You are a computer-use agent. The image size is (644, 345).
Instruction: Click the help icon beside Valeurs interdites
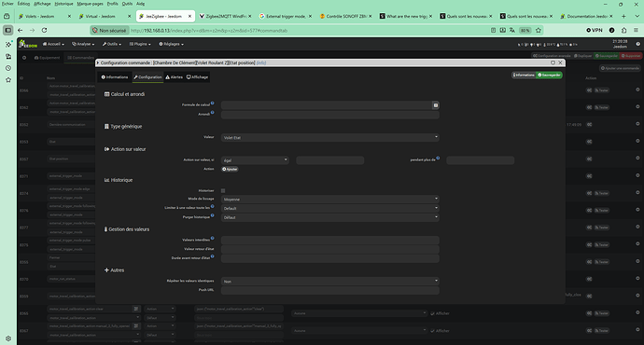(x=213, y=238)
